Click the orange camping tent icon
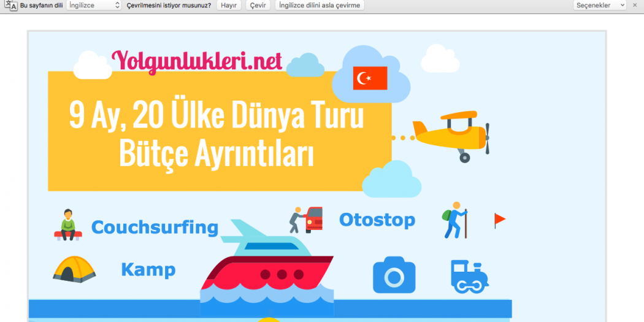Image resolution: width=644 pixels, height=322 pixels. (74, 269)
